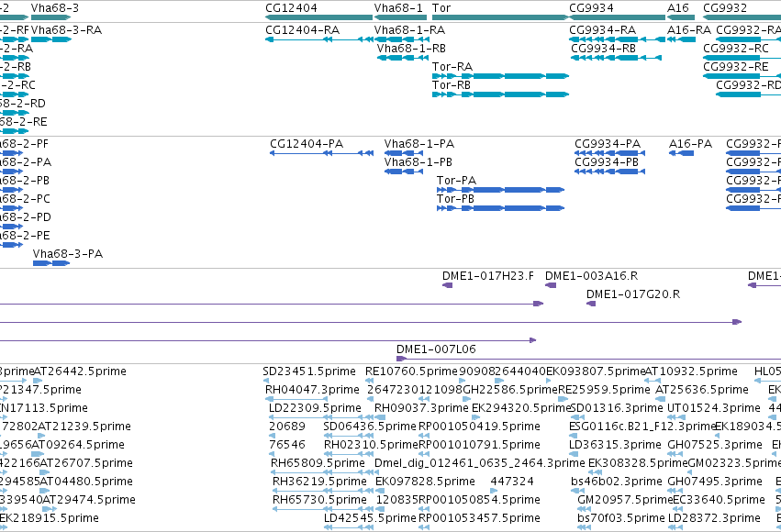The height and width of the screenshot is (532, 781).
Task: Click the AT26442.5prime EST label
Action: (x=80, y=371)
